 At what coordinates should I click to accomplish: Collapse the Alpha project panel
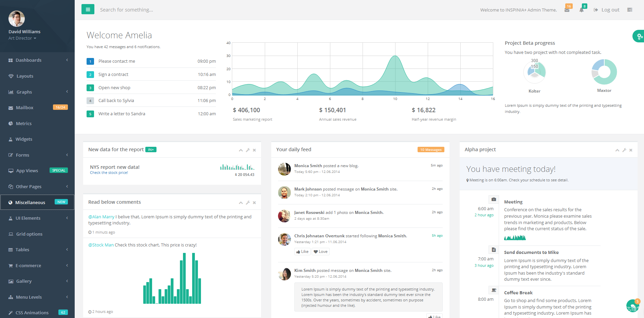pyautogui.click(x=617, y=150)
